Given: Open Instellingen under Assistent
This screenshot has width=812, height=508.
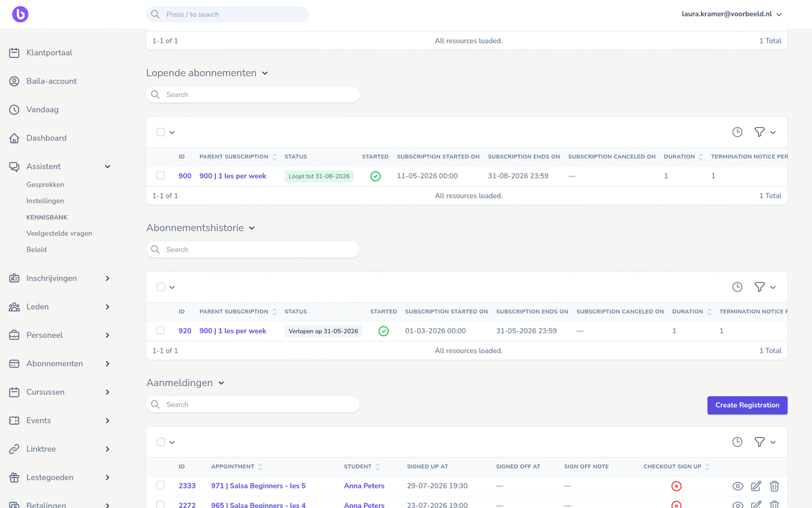Looking at the screenshot, I should click(45, 201).
